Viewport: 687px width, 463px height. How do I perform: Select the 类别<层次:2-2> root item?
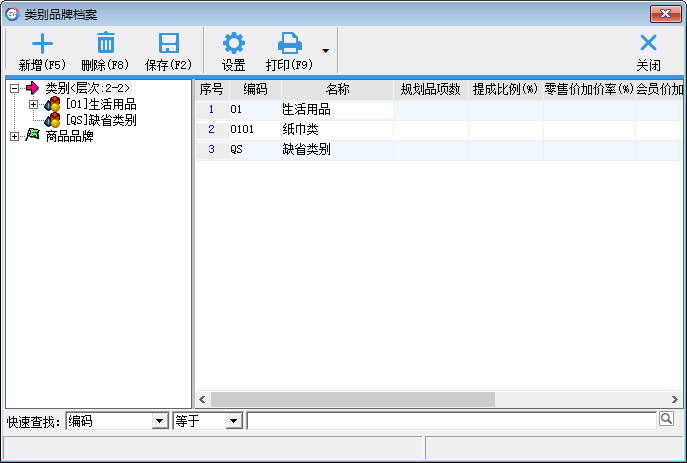click(x=88, y=88)
